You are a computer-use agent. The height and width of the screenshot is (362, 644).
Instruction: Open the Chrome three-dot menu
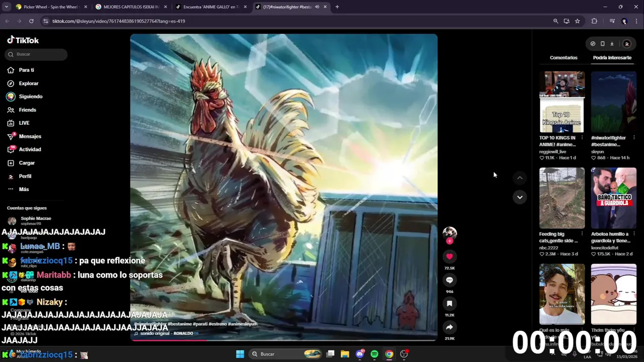[x=636, y=21]
